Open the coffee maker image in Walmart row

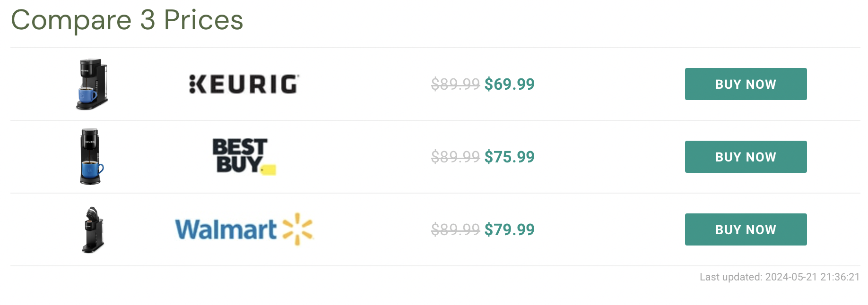click(x=93, y=229)
